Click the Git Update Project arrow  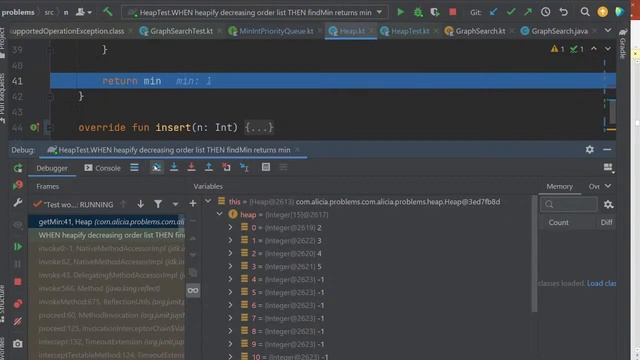pos(493,12)
